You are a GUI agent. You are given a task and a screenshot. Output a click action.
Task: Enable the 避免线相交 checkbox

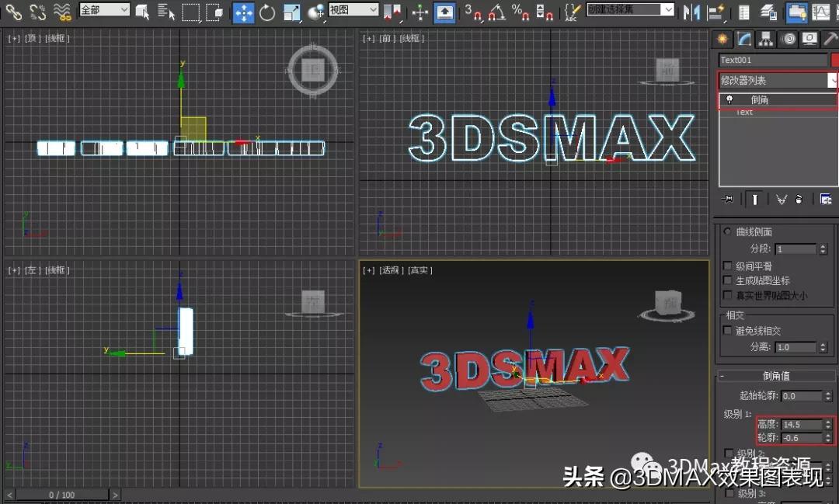pyautogui.click(x=727, y=330)
